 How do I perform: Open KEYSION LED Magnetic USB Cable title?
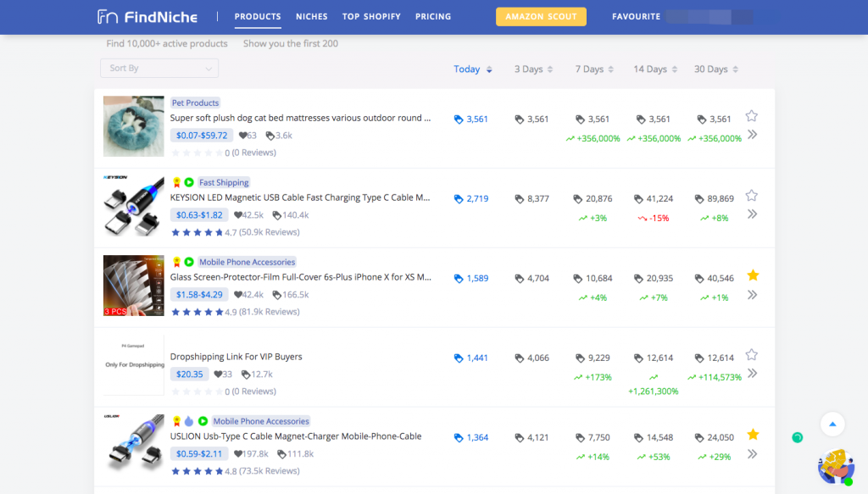coord(299,197)
